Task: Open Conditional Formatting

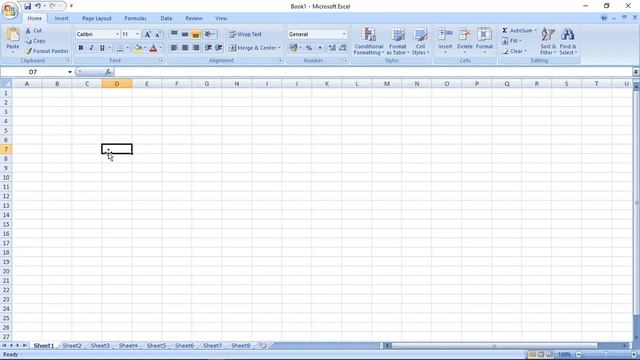Action: click(x=369, y=41)
